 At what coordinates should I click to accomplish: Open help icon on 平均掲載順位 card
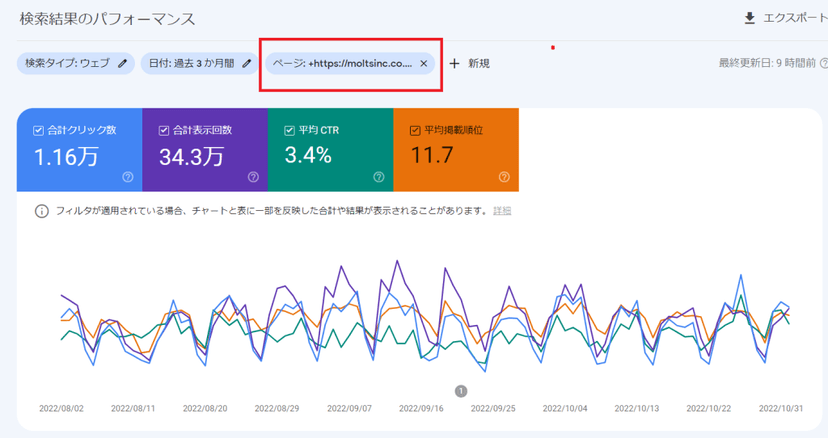point(504,177)
